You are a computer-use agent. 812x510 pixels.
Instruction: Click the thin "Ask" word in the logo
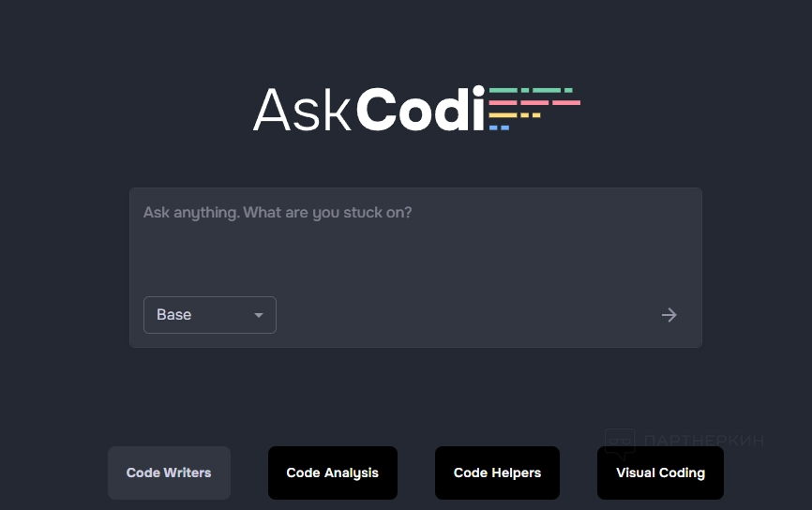pyautogui.click(x=302, y=111)
